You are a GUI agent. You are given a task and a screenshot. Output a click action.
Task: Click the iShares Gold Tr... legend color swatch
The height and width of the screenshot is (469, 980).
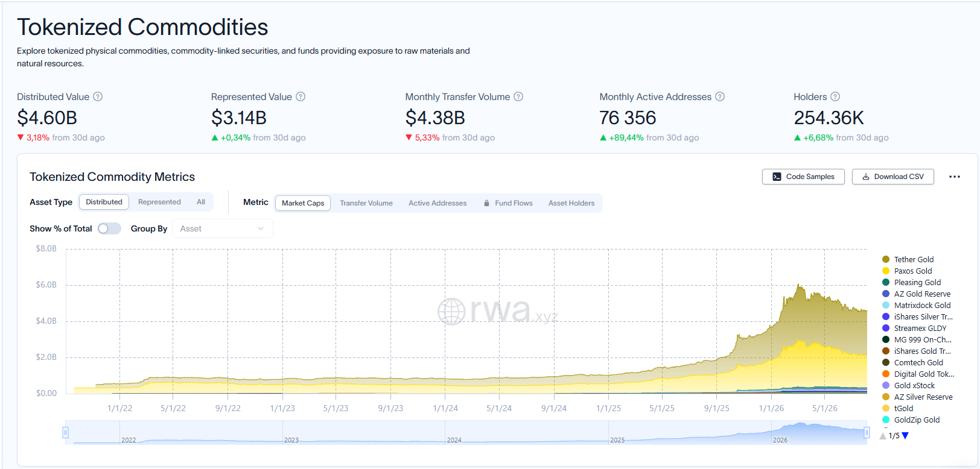(886, 351)
